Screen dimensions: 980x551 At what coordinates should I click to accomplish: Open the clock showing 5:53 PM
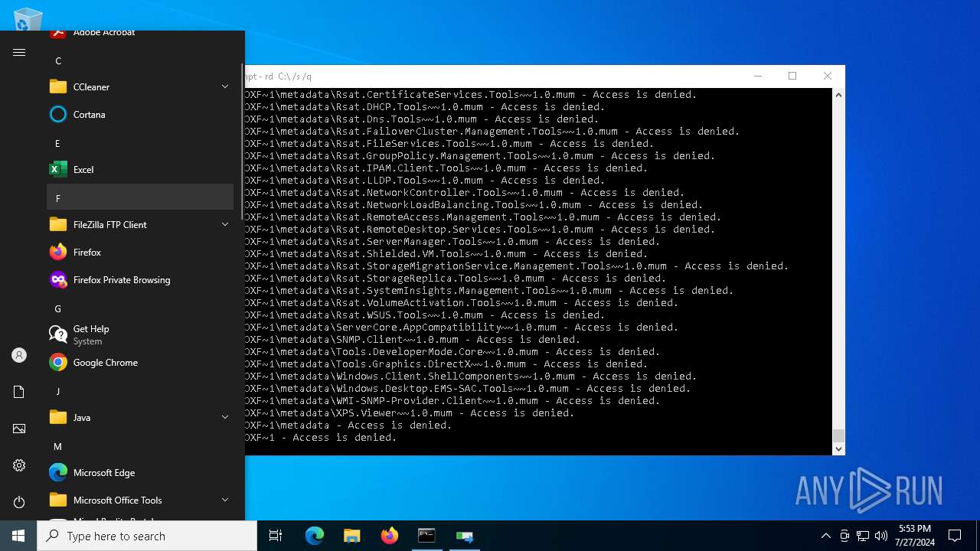point(916,536)
